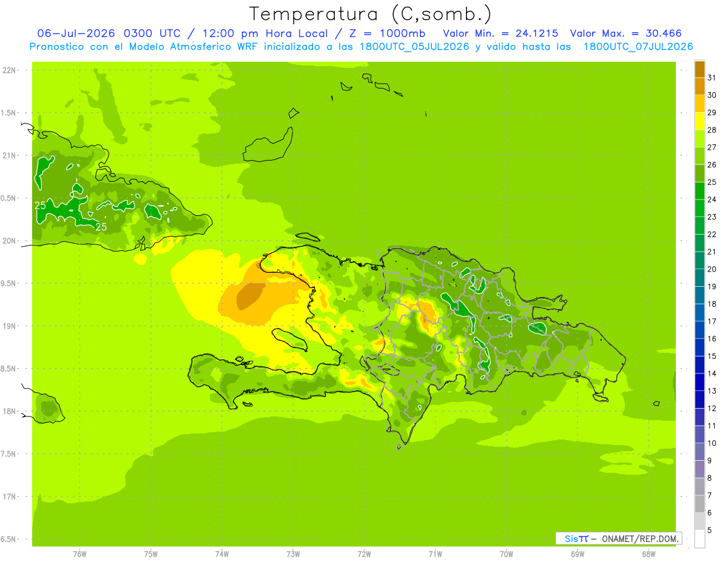
Task: Click the '17N' latitude axis label
Action: click(x=10, y=497)
